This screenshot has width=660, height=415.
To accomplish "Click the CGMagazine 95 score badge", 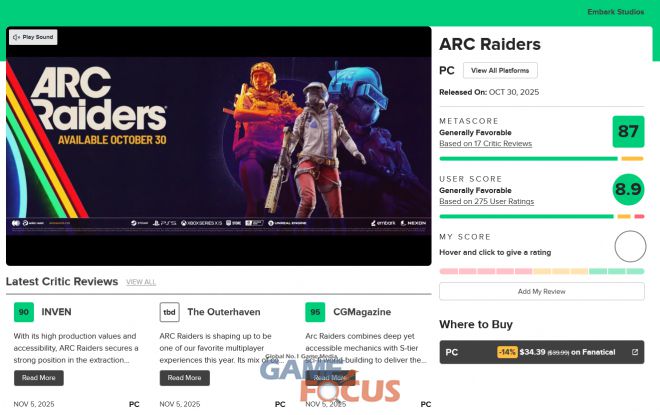I will (x=315, y=312).
